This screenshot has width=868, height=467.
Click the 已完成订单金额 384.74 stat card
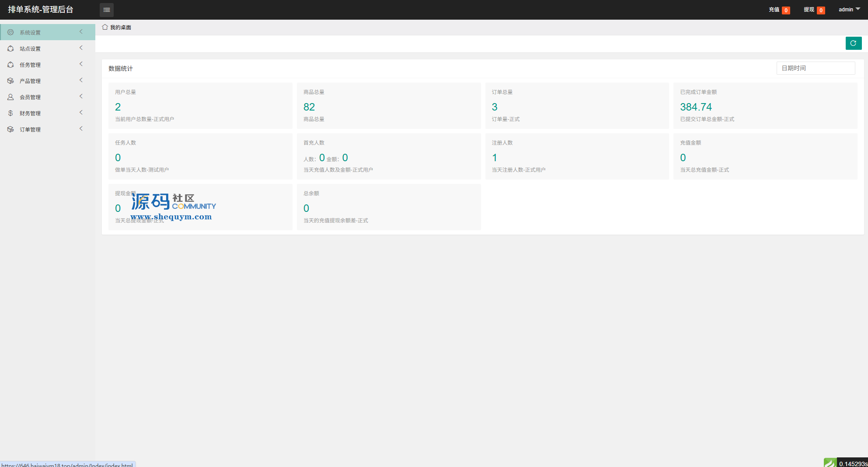[765, 106]
